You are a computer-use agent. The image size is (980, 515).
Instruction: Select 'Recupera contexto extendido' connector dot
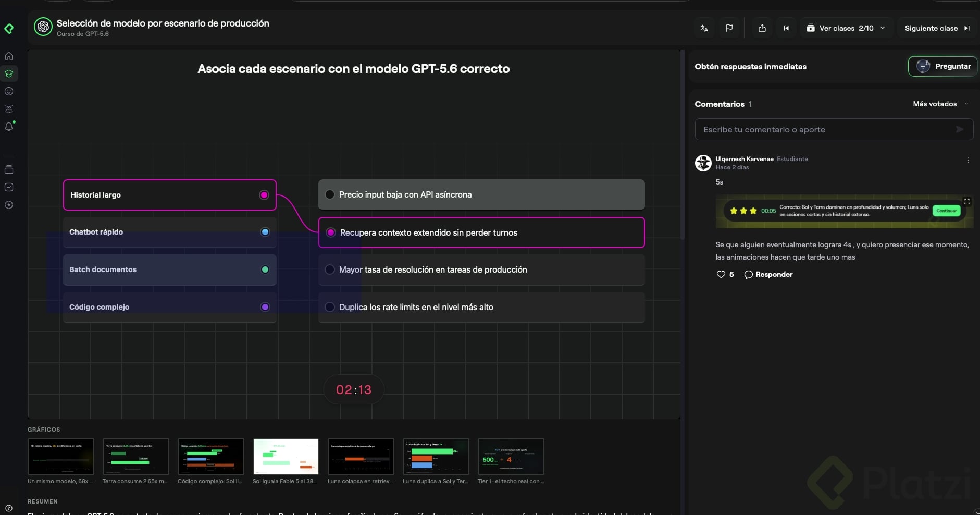point(331,232)
